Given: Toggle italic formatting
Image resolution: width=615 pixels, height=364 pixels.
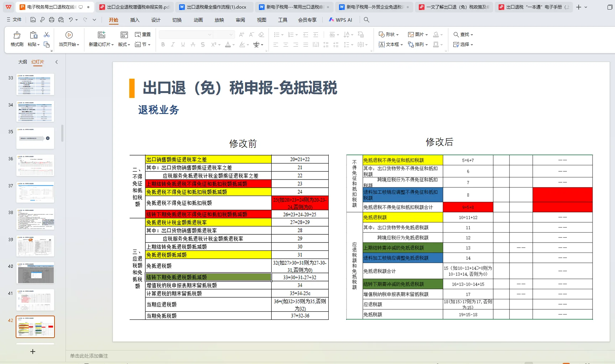Looking at the screenshot, I should tap(172, 45).
